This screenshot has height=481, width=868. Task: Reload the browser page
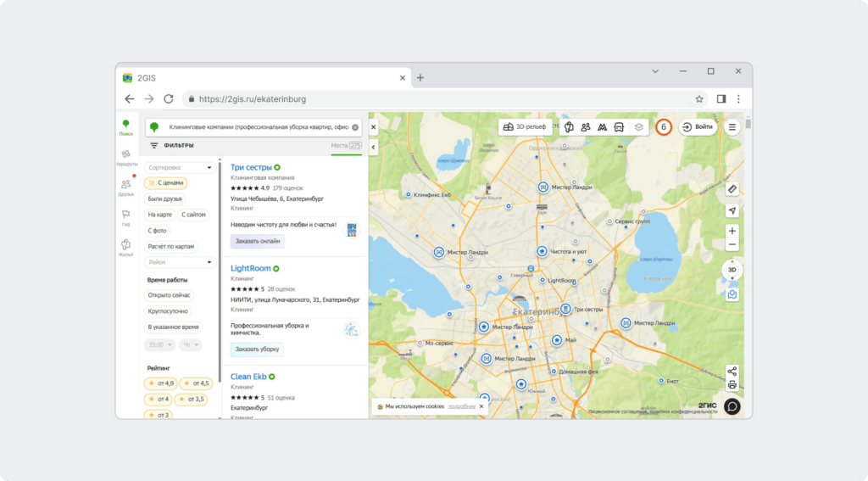coord(169,99)
